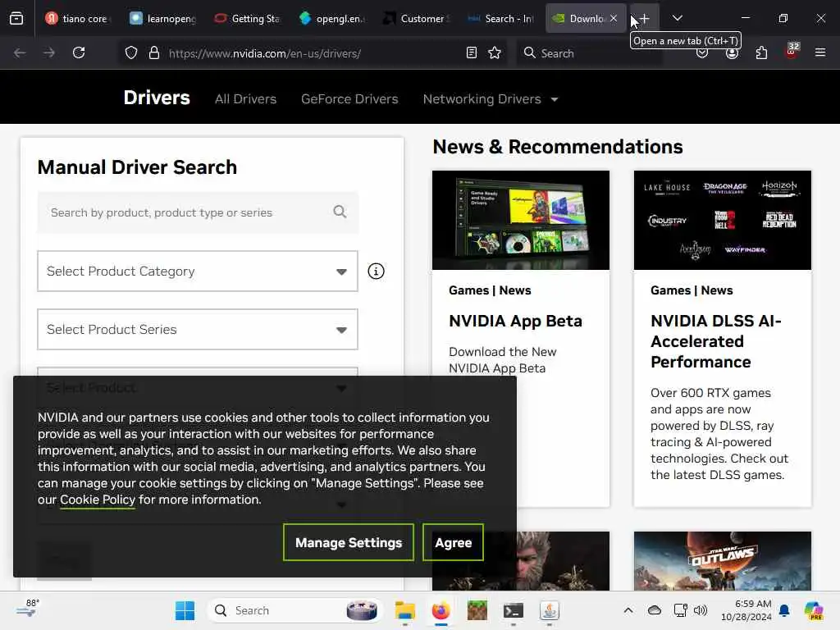
Task: Open NVIDIA DLSS AI-Accelerated Performance title
Action: click(716, 341)
